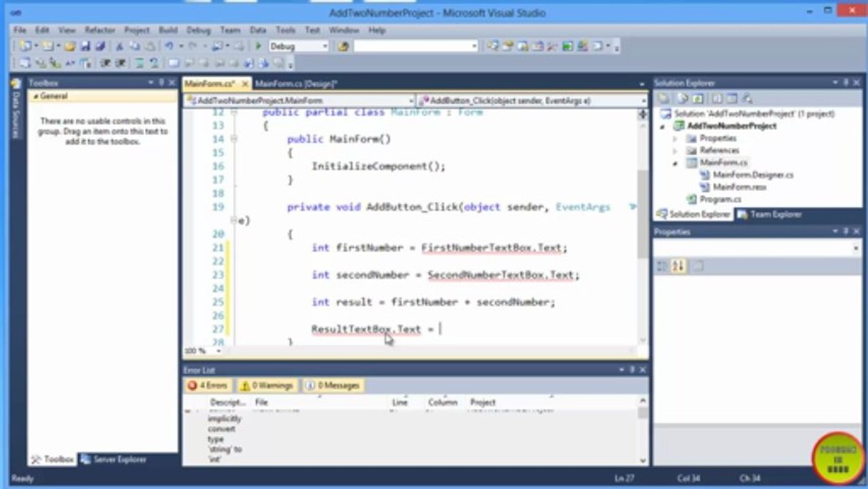Click the View Designer icon in Solution Explorer toolbar

(732, 98)
